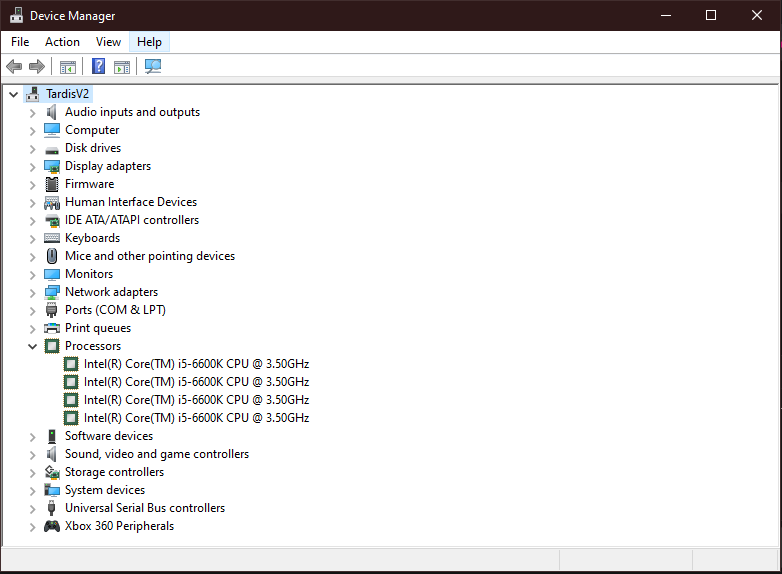This screenshot has width=782, height=574.
Task: Expand the Keyboards category
Action: click(x=32, y=239)
